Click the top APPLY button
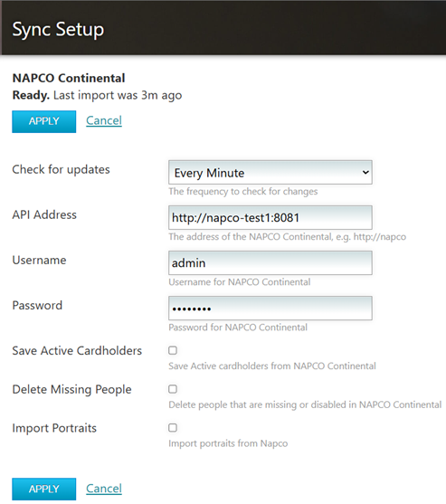Viewport: 446px width, 504px height. click(44, 121)
